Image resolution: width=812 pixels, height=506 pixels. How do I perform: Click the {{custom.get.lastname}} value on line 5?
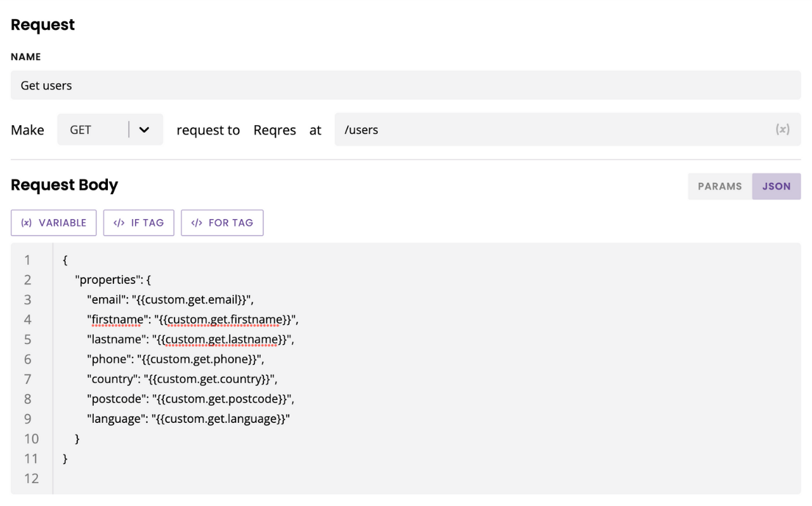(222, 340)
